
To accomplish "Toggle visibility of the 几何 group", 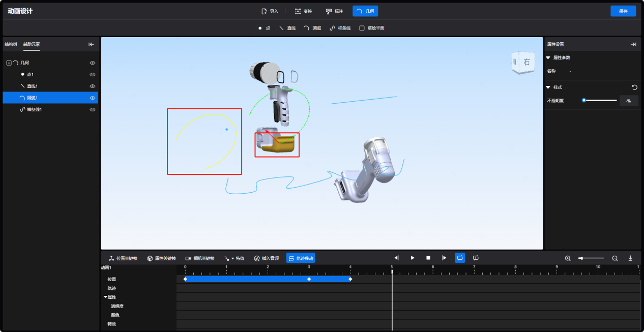I will point(93,63).
